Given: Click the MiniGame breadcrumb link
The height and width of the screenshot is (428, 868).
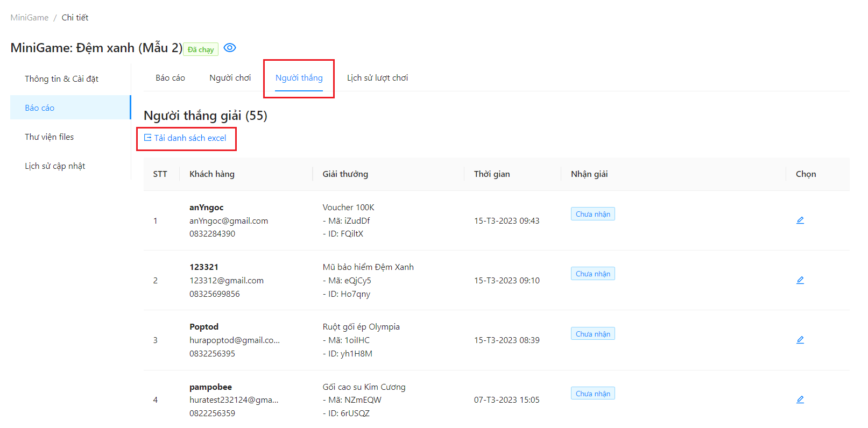Looking at the screenshot, I should pyautogui.click(x=30, y=18).
